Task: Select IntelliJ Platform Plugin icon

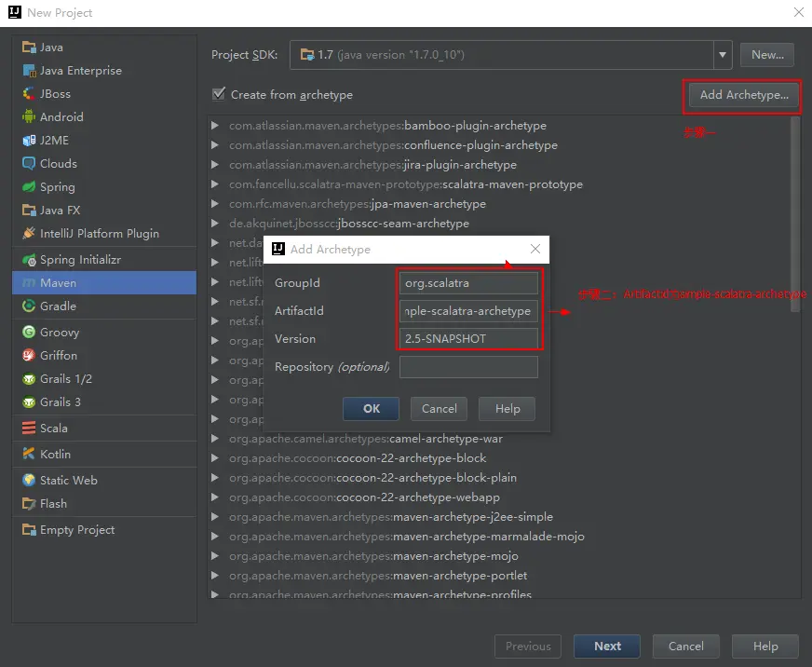Action: click(x=29, y=234)
